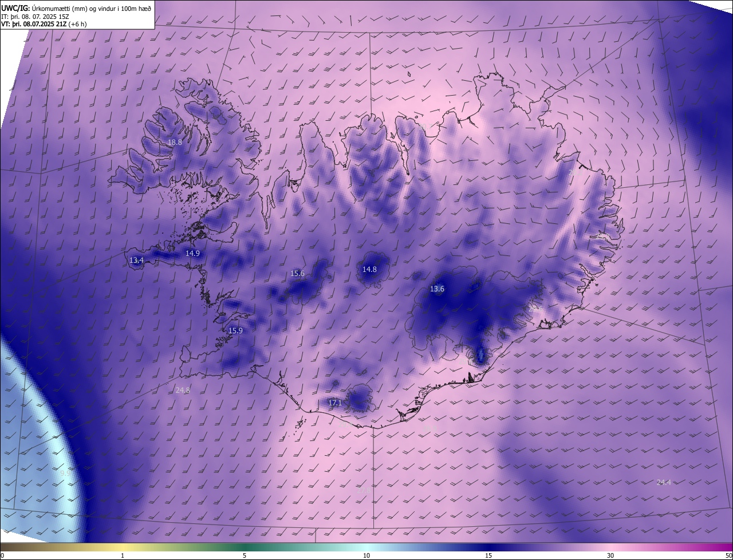
Task: Click the 0 tick on the color scale
Action: coord(2,555)
